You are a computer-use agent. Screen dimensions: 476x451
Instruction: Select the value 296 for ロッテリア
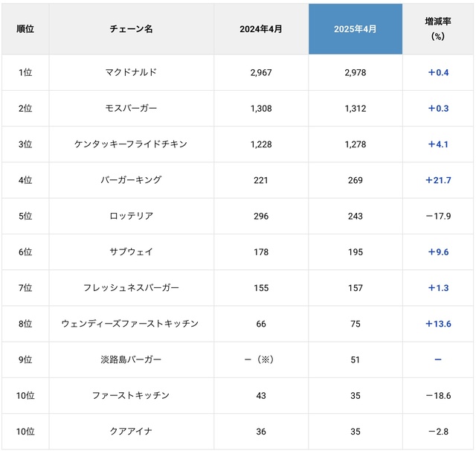(261, 217)
